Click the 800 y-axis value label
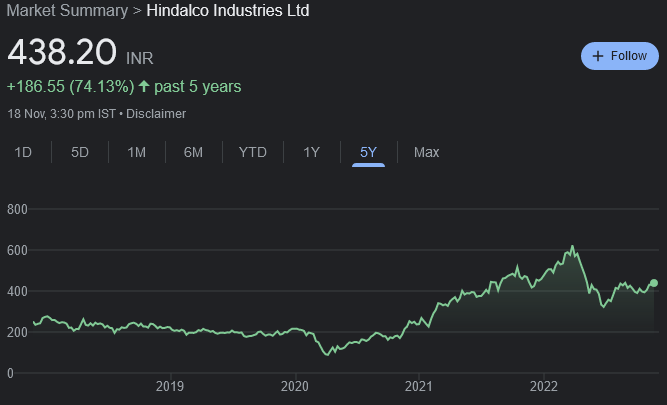 (x=16, y=209)
